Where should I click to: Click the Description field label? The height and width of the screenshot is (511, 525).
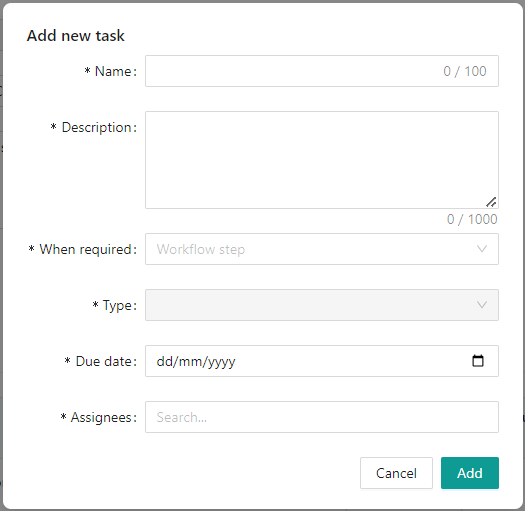96,128
